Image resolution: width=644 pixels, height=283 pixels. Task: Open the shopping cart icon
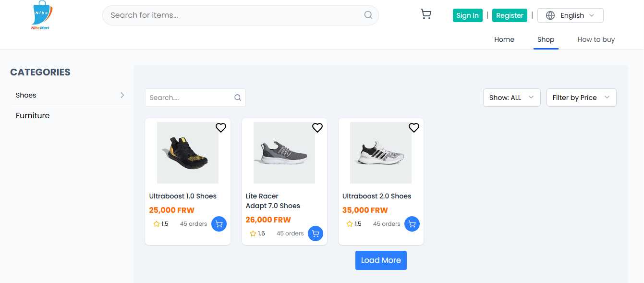(425, 14)
